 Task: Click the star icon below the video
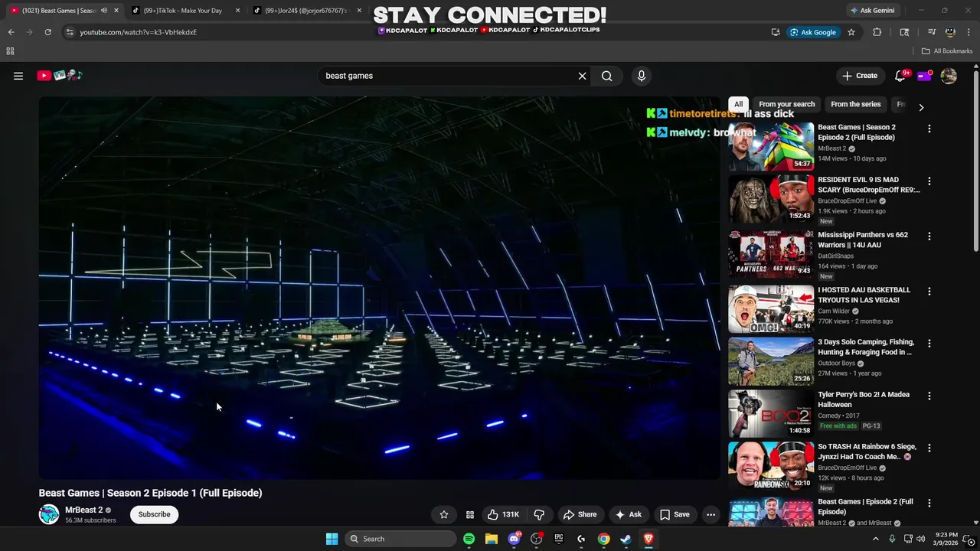click(444, 514)
